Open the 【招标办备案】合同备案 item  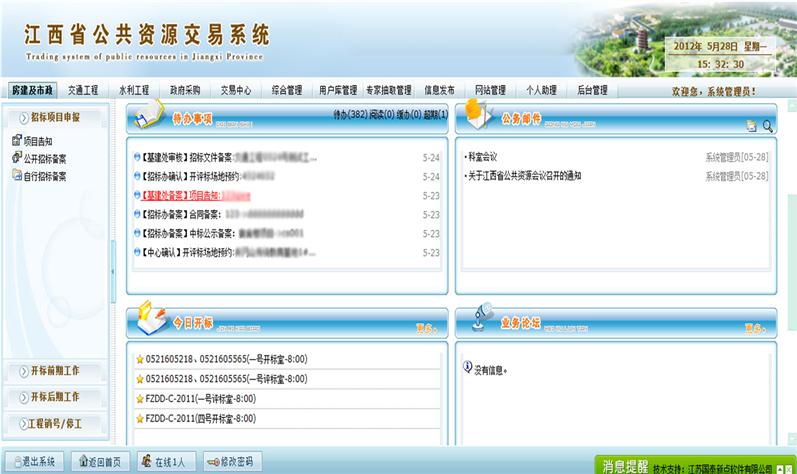pyautogui.click(x=222, y=214)
